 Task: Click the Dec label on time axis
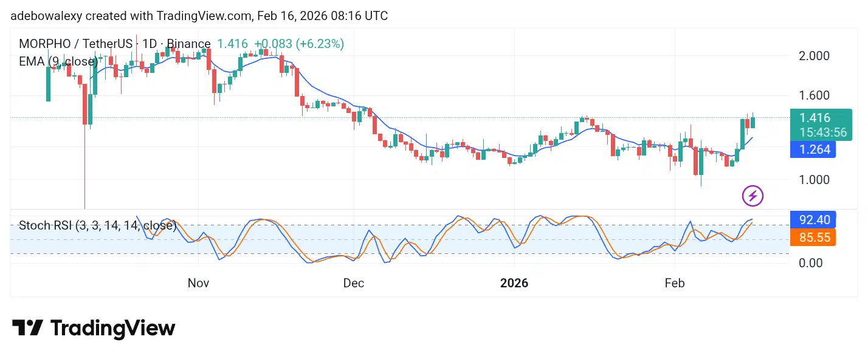click(354, 283)
